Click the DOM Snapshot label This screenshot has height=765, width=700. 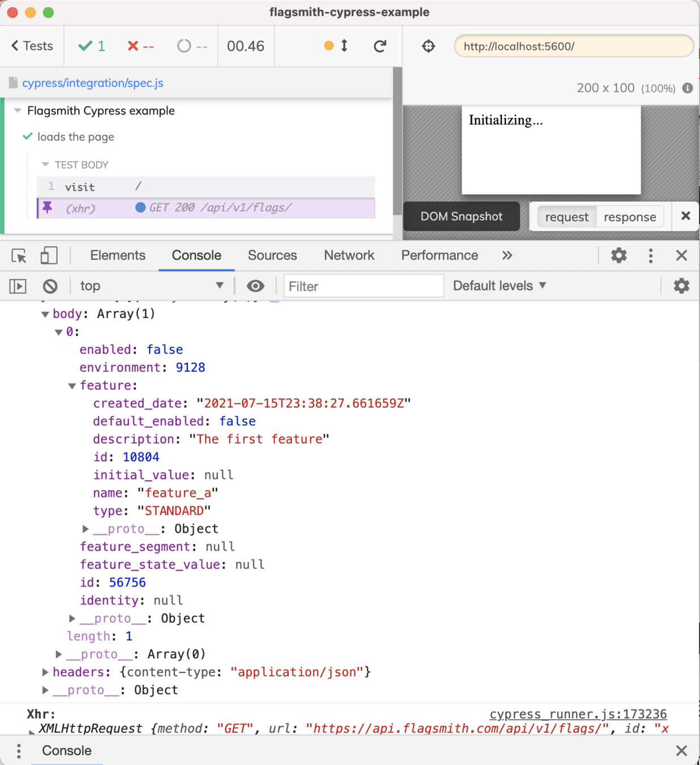click(x=462, y=216)
